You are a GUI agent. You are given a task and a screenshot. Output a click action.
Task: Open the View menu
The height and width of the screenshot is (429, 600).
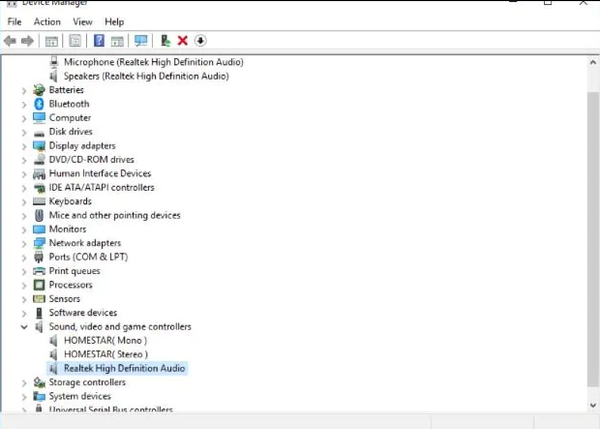(x=82, y=21)
